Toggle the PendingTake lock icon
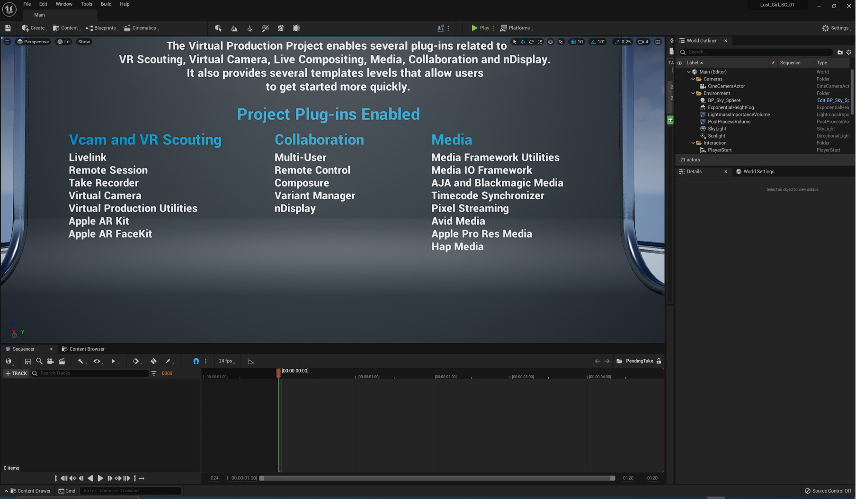 click(x=659, y=362)
